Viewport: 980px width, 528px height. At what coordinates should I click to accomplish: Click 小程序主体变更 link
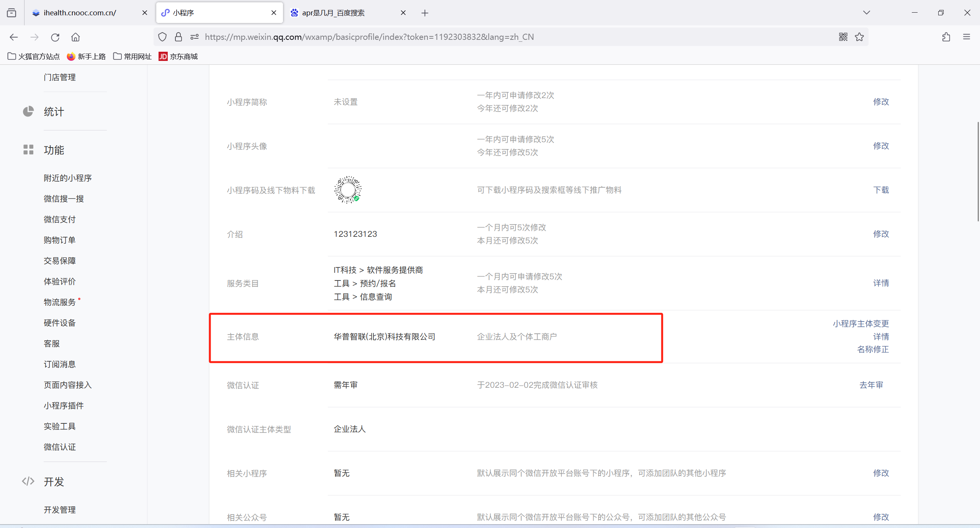pyautogui.click(x=861, y=323)
